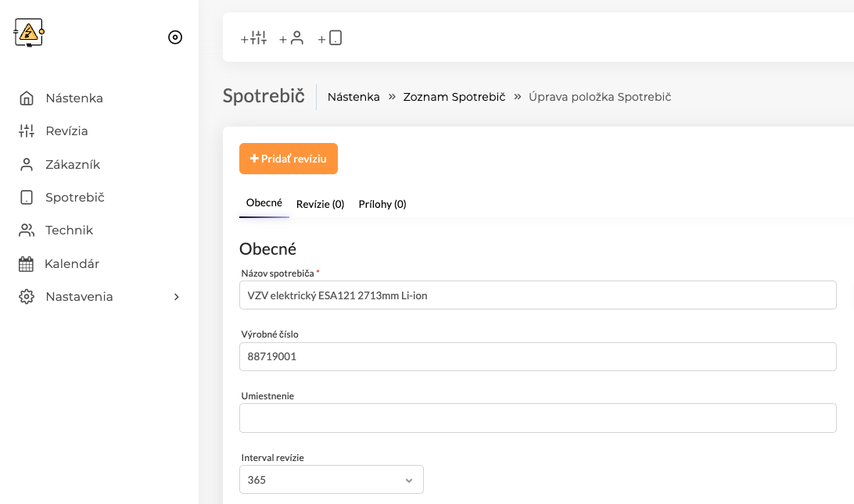Click the Revízia sliders icon in sidebar
854x504 pixels.
click(x=27, y=131)
